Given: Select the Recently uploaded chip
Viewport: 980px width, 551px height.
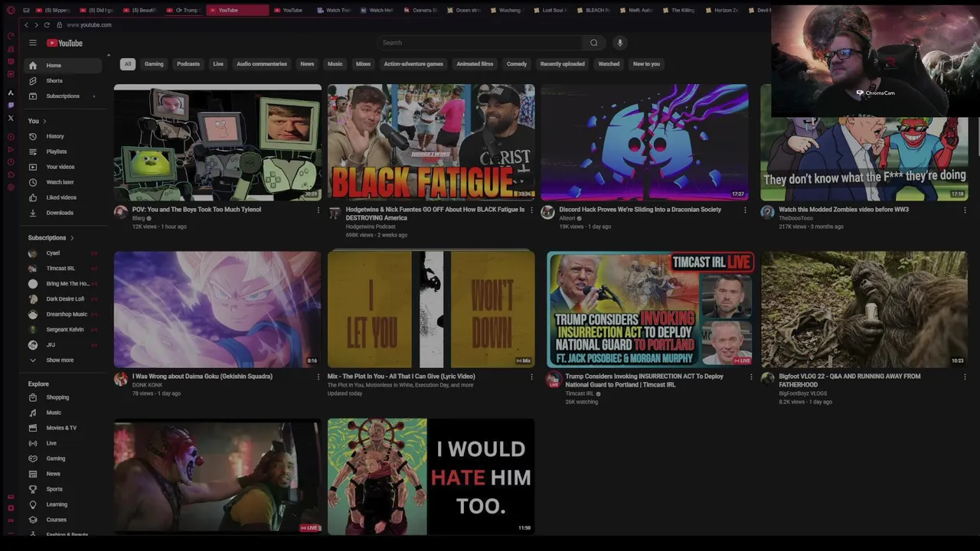Looking at the screenshot, I should click(x=563, y=64).
